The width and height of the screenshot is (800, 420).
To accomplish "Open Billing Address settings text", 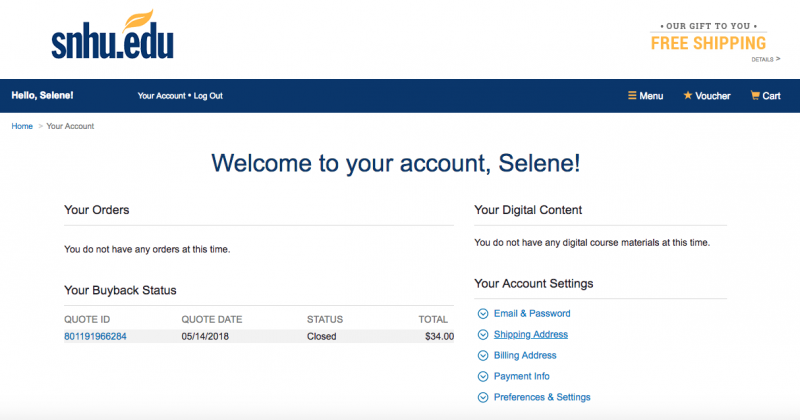I will click(525, 356).
